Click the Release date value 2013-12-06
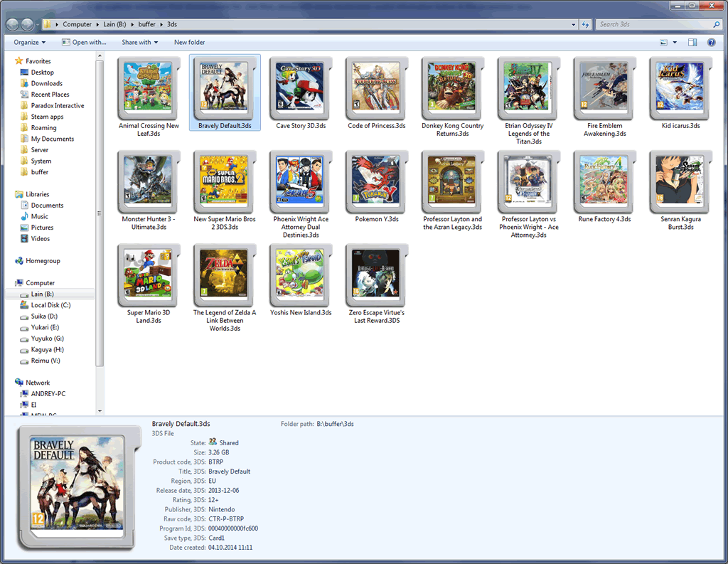Screen dimensions: 728x564 (x=224, y=491)
